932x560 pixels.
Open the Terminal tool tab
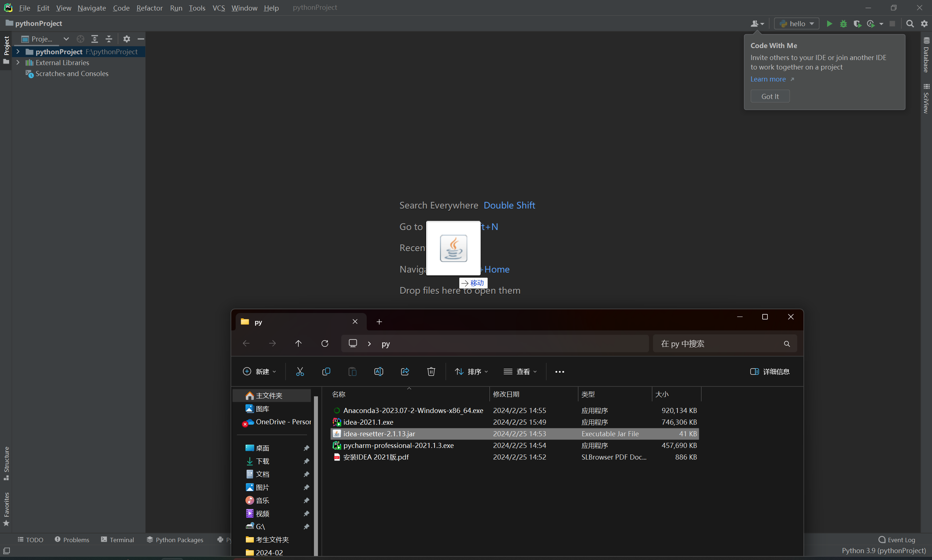point(117,540)
